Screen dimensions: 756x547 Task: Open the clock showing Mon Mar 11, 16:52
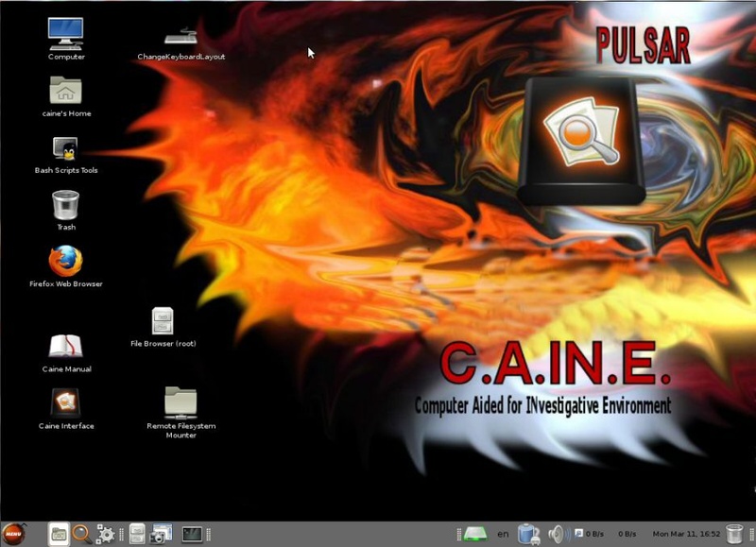[x=686, y=534]
